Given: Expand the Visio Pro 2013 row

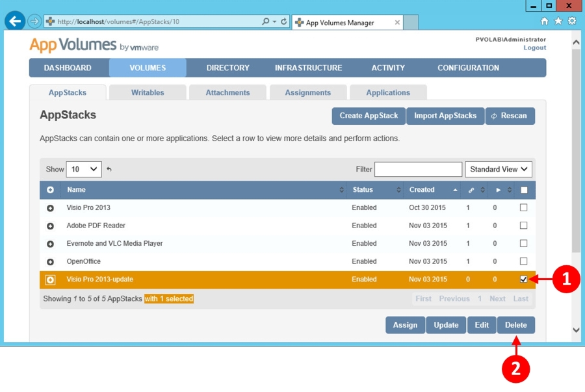Looking at the screenshot, I should click(50, 208).
